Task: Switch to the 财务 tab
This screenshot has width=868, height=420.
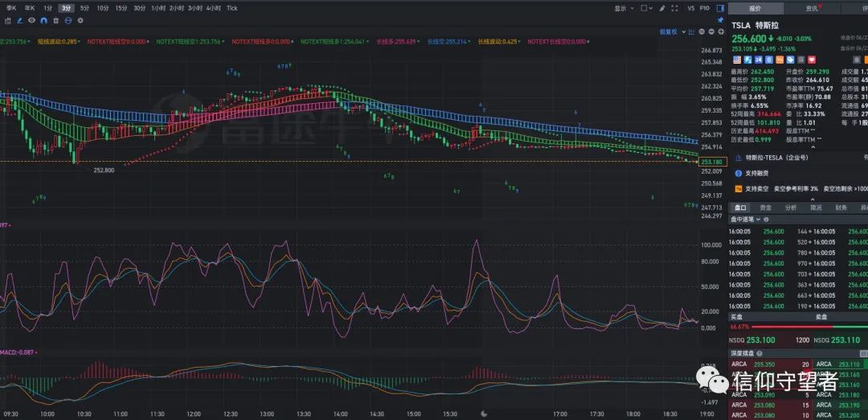Action: [x=841, y=208]
